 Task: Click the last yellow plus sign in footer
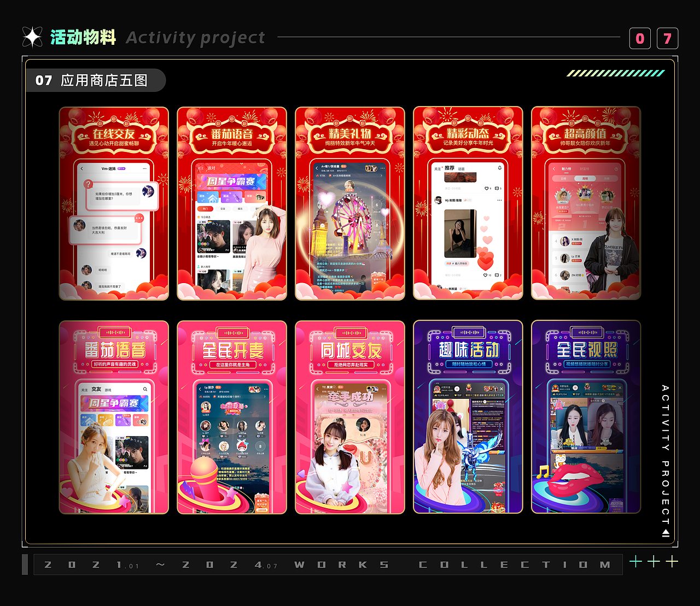pyautogui.click(x=672, y=561)
